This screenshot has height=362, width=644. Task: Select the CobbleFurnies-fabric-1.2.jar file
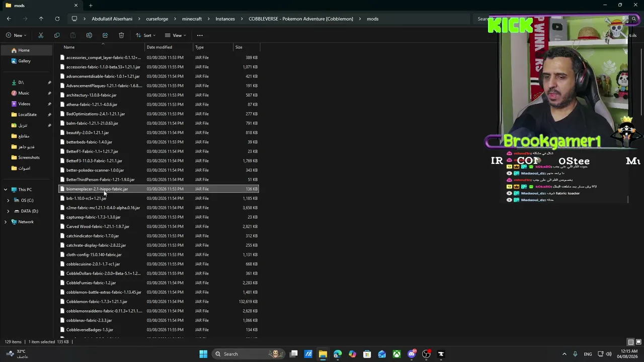[159, 283]
